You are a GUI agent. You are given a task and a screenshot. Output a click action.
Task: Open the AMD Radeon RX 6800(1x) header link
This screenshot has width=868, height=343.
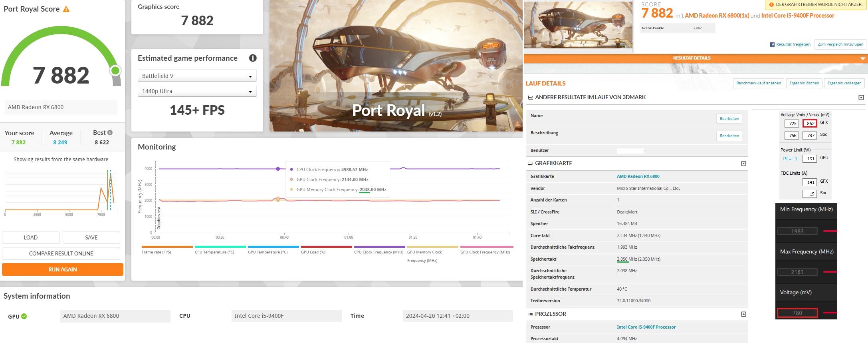tap(717, 16)
